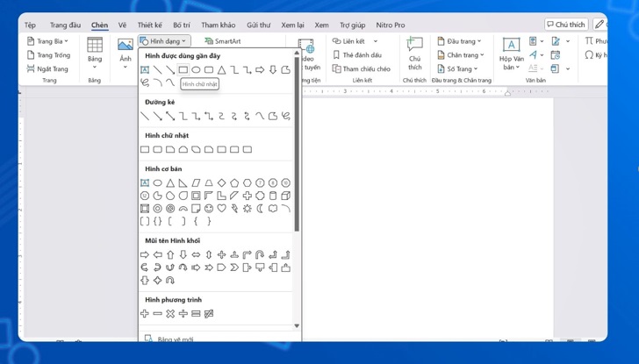The image size is (639, 364).
Task: Select the multiplication sign equation shape
Action: 170,314
